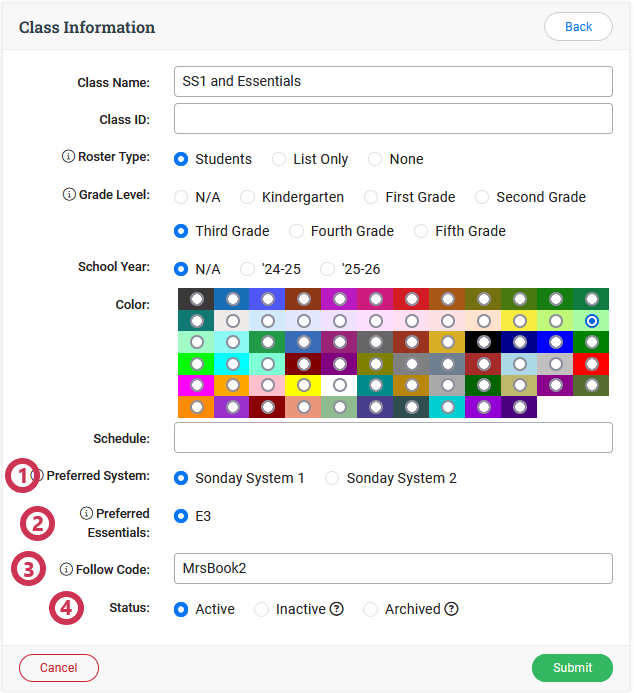Screen dimensions: 634x693
Task: Submit the class information form
Action: tap(572, 667)
